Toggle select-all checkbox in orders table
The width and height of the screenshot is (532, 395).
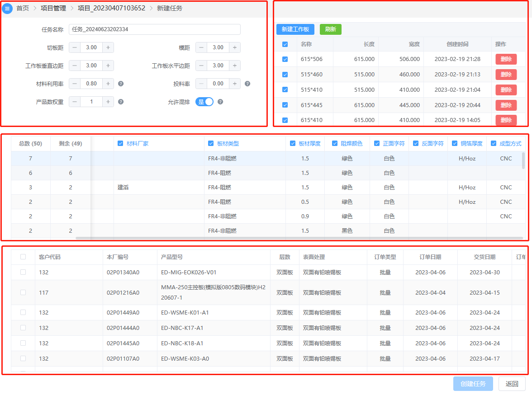(23, 257)
